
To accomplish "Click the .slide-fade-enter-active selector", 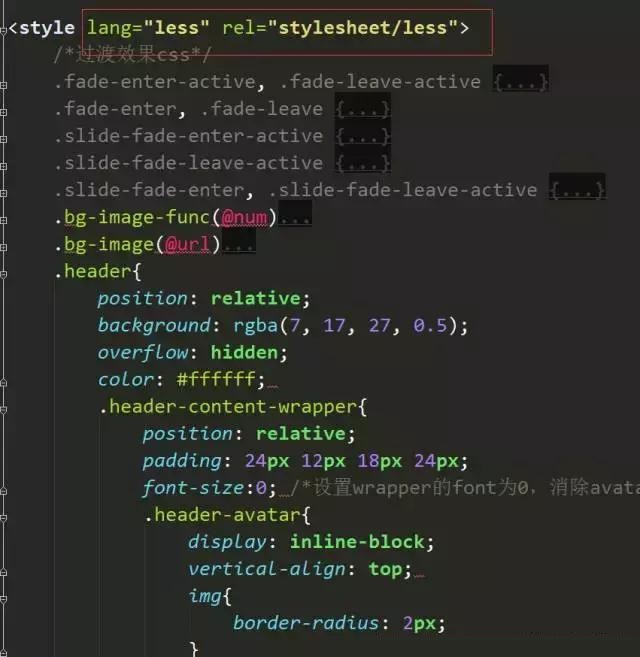I will tap(189, 136).
